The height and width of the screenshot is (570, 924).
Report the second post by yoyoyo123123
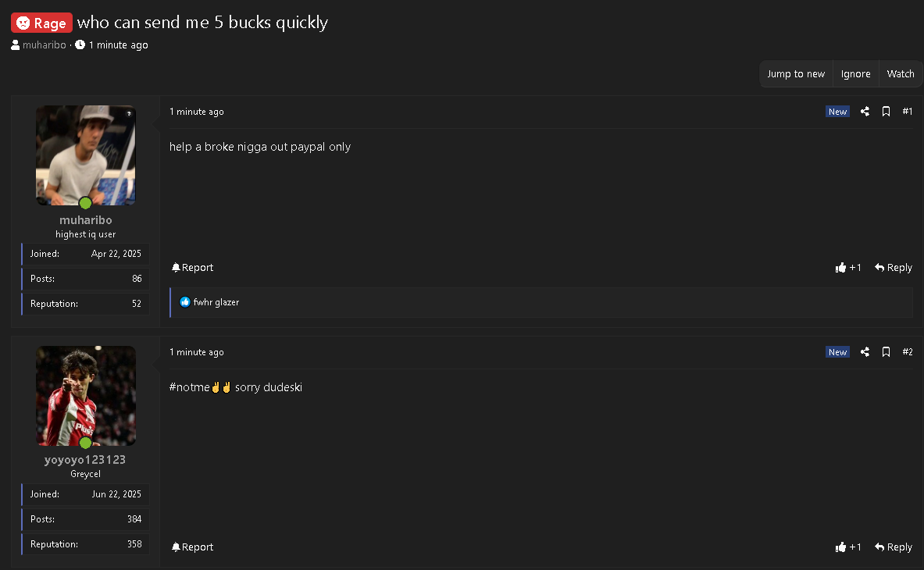[x=192, y=547]
